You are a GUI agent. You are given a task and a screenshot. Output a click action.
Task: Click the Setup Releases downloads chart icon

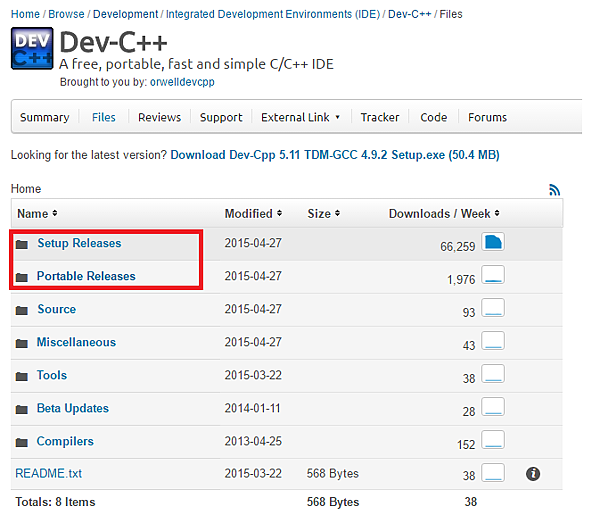(492, 243)
